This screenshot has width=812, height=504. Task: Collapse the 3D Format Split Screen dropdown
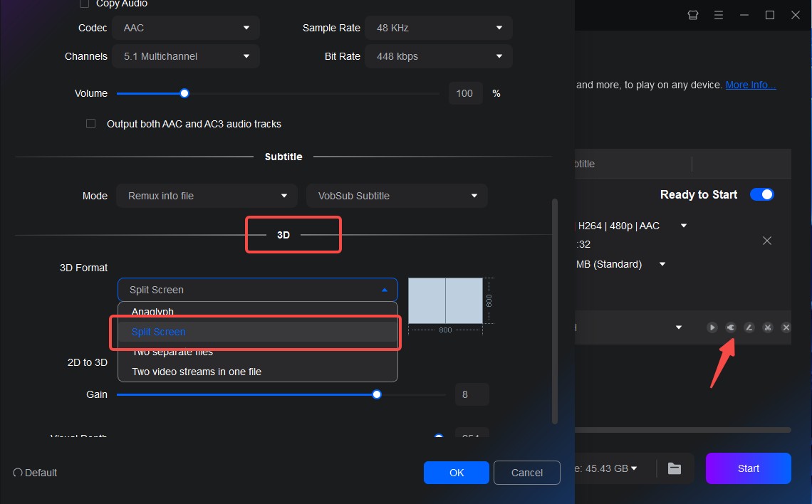point(257,290)
